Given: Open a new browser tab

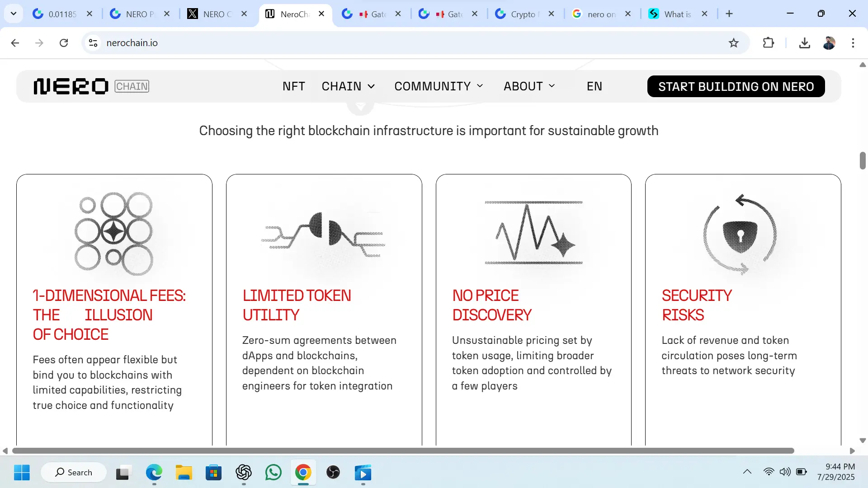Looking at the screenshot, I should click(x=729, y=14).
